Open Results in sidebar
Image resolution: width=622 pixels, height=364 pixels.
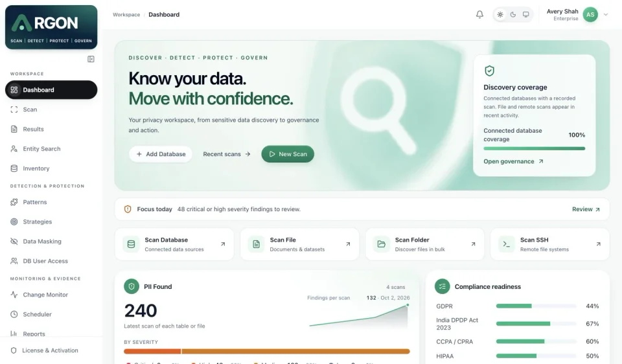[x=51, y=130]
